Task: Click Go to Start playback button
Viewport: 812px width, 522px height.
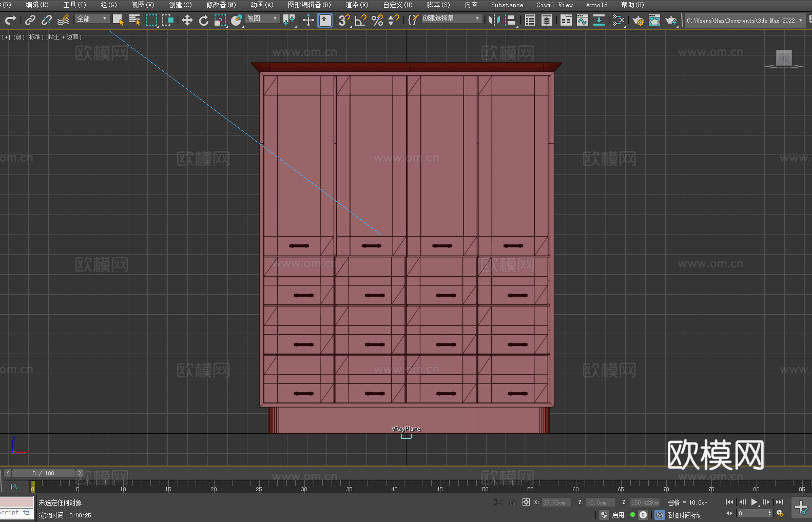Action: [x=729, y=502]
